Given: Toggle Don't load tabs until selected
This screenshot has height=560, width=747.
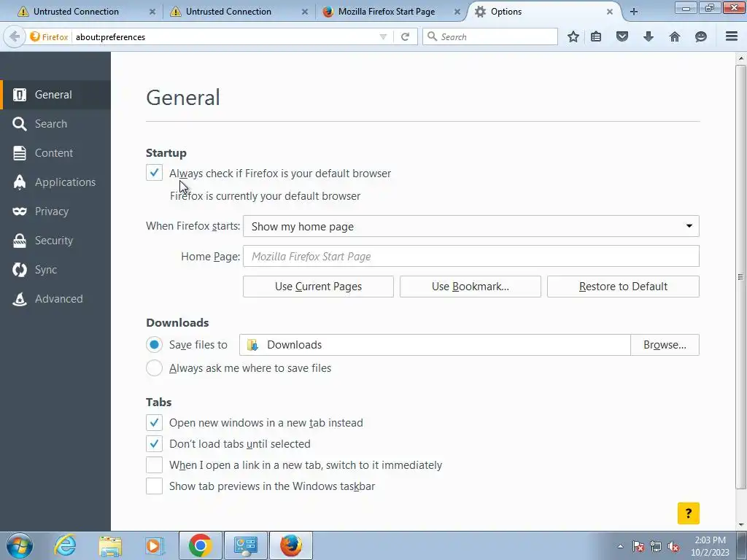Looking at the screenshot, I should (x=154, y=443).
